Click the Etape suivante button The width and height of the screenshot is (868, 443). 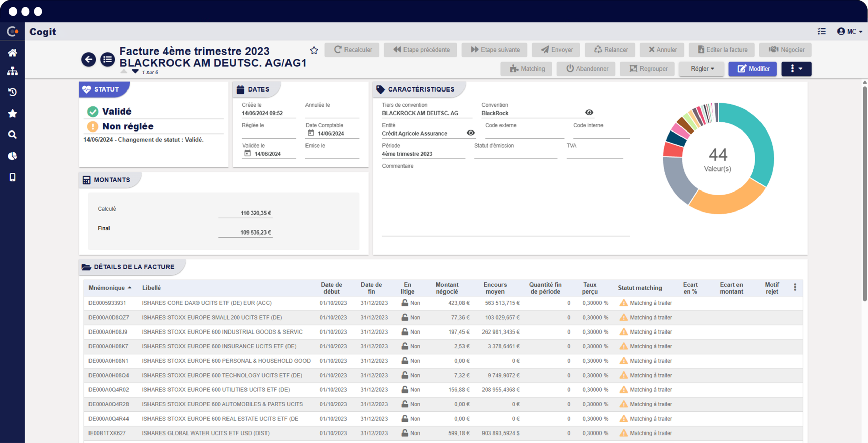pos(494,50)
